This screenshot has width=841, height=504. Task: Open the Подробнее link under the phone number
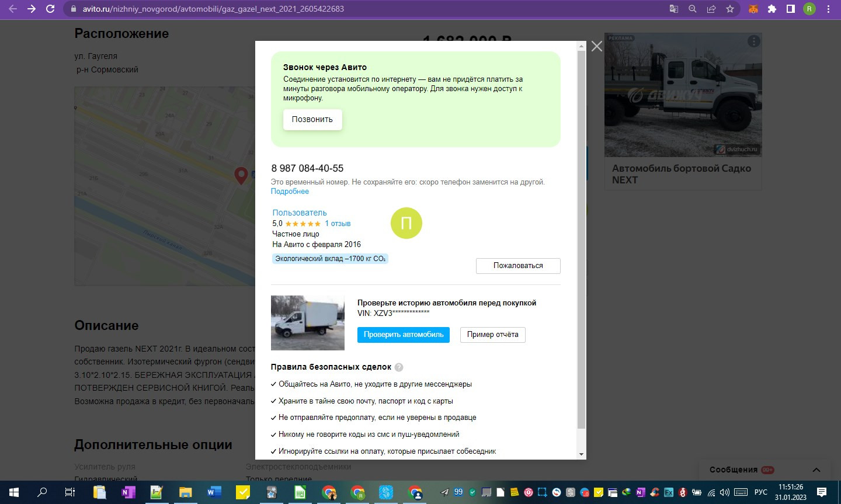coord(290,192)
